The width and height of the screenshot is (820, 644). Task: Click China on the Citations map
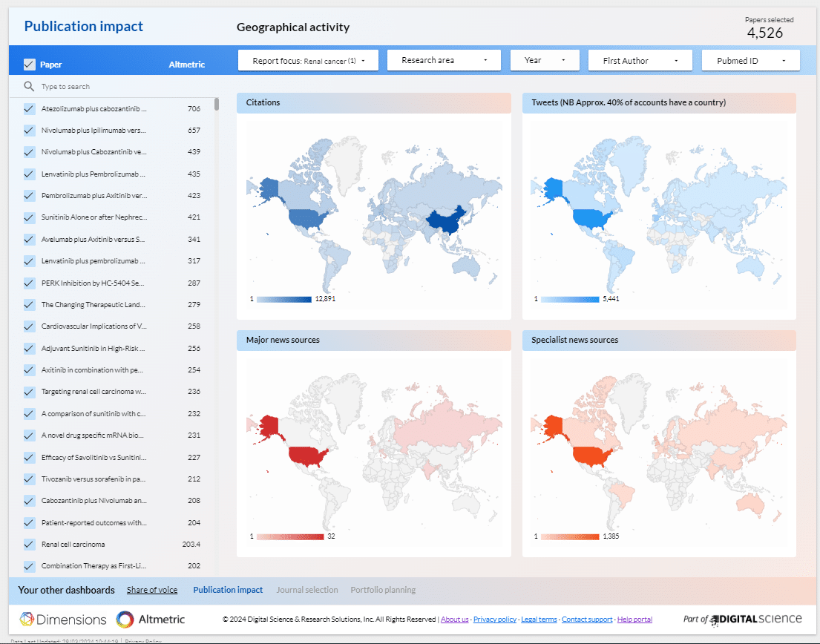pyautogui.click(x=447, y=220)
